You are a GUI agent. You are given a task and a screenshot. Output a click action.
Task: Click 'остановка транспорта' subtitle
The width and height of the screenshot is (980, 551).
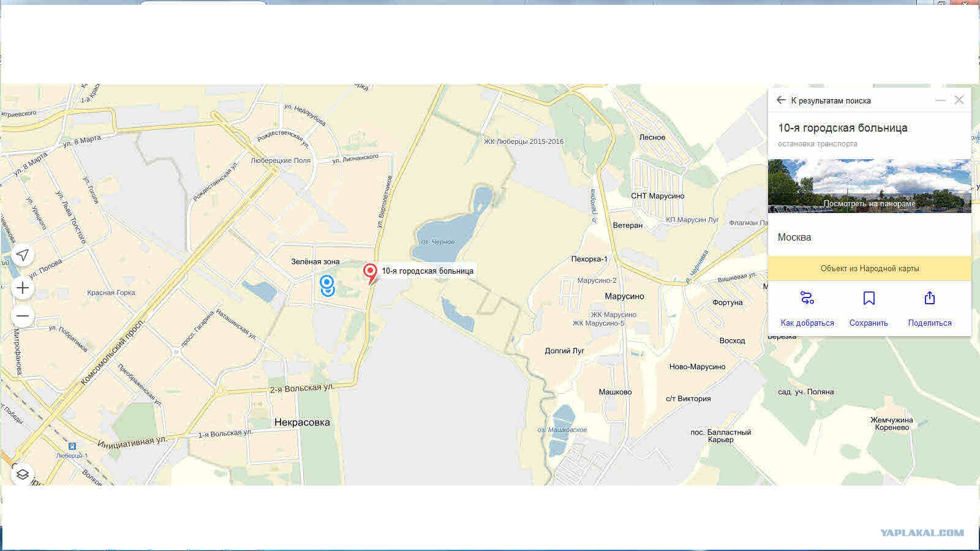818,144
